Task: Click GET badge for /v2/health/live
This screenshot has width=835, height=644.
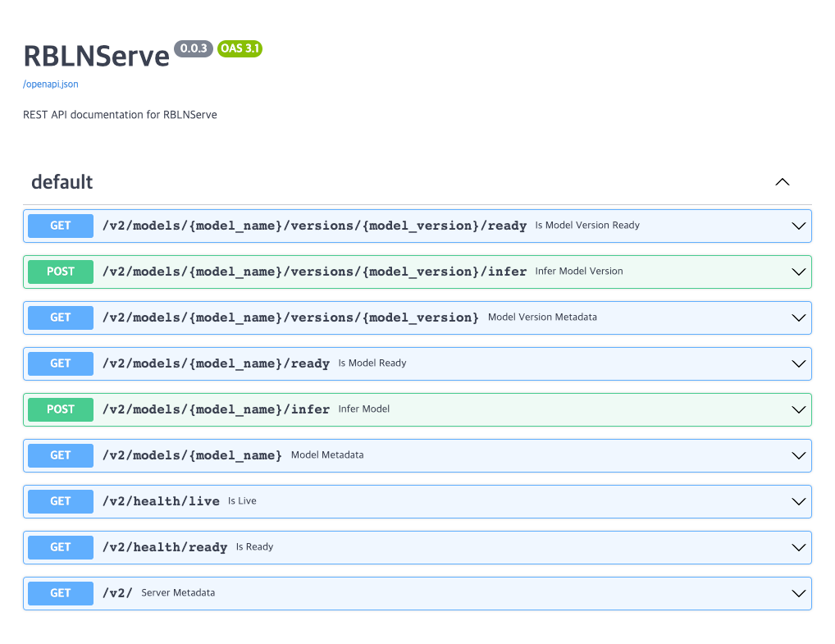Action: 61,501
